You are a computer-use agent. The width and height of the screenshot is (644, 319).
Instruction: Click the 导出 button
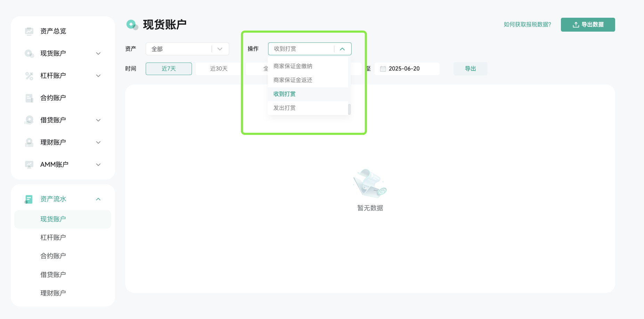(470, 69)
